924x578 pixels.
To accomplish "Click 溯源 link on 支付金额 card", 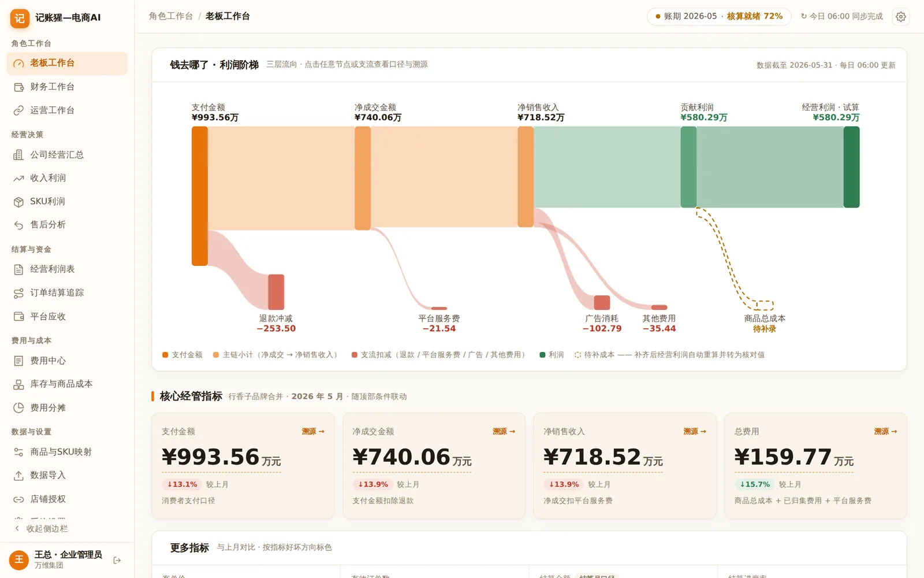I will click(313, 431).
